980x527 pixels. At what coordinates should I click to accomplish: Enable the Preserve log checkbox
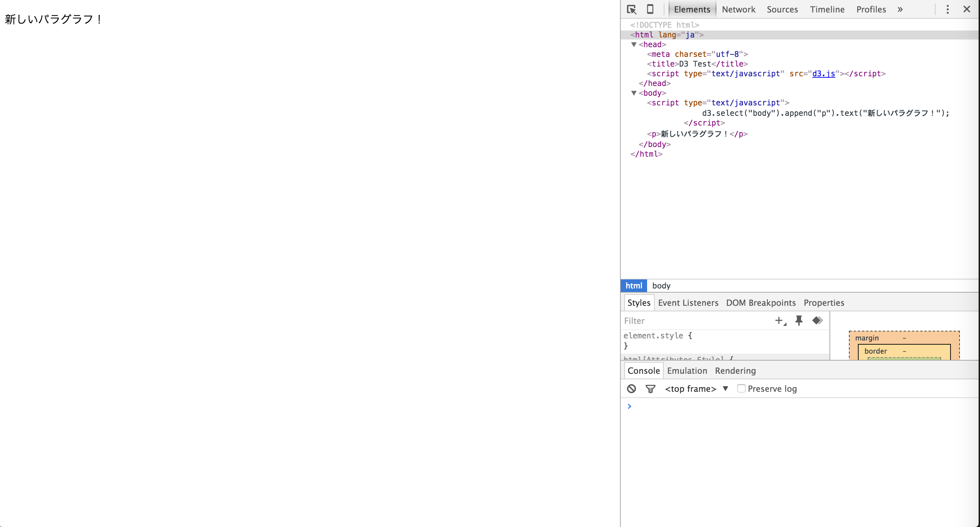[741, 389]
